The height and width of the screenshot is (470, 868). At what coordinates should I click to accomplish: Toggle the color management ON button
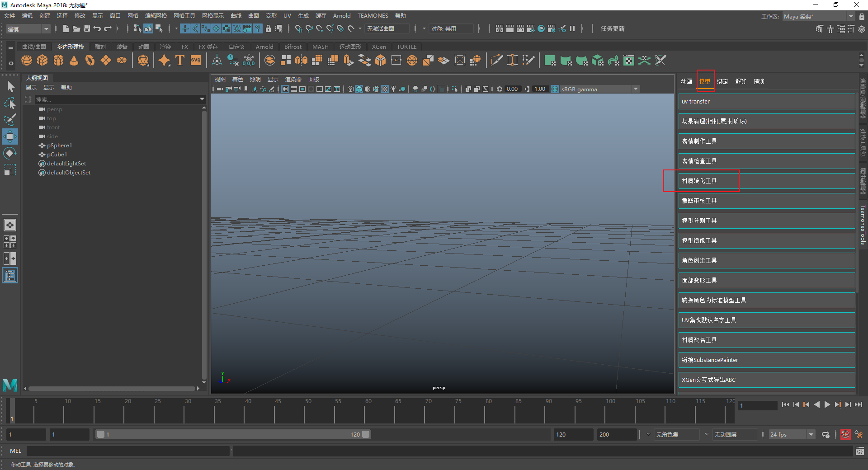point(555,89)
